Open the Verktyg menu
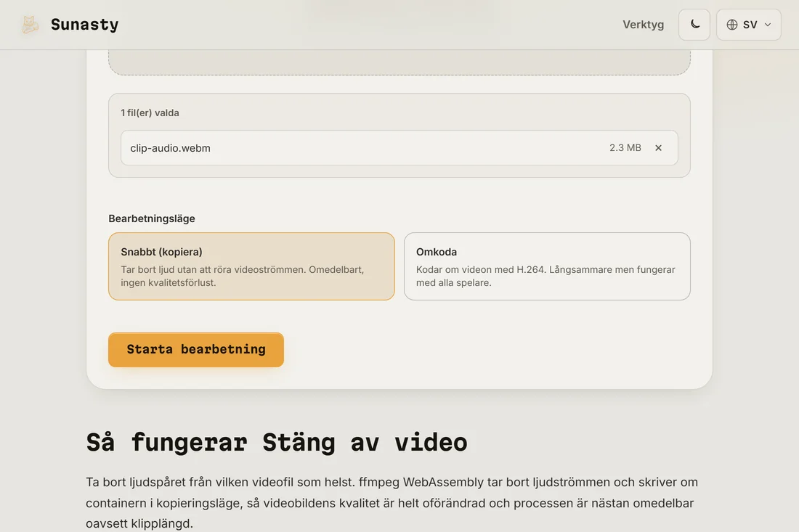This screenshot has height=532, width=799. 643,25
